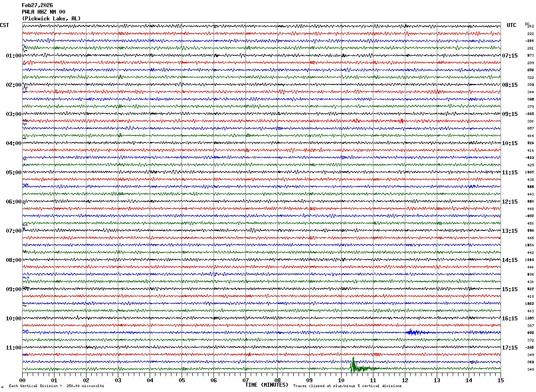Click minute 11 on the time axis
Screen dimensions: 536x392
[x=373, y=380]
